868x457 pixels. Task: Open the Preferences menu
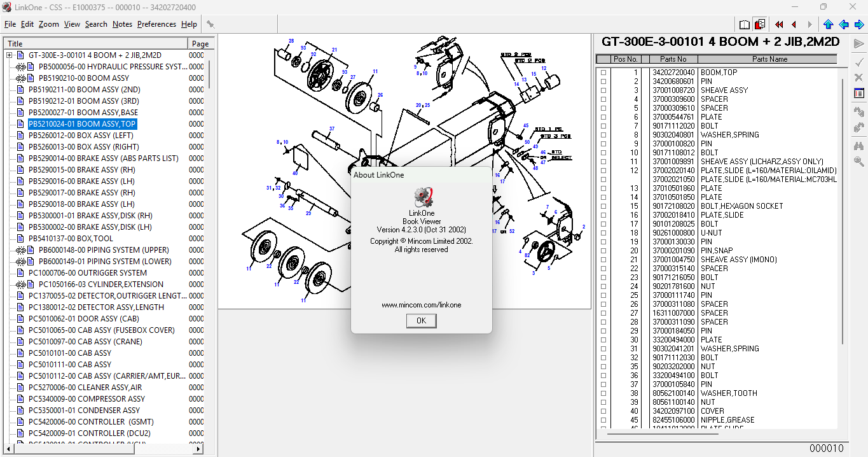pyautogui.click(x=157, y=24)
